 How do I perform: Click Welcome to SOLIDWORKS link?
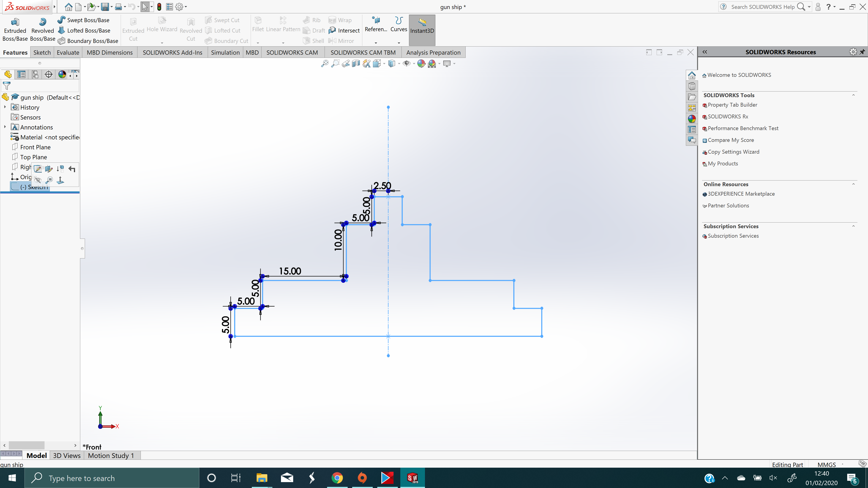click(739, 75)
